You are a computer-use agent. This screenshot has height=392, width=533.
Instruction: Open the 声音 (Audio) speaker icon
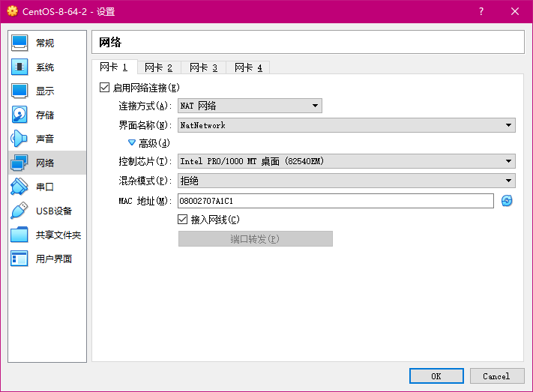coord(19,139)
